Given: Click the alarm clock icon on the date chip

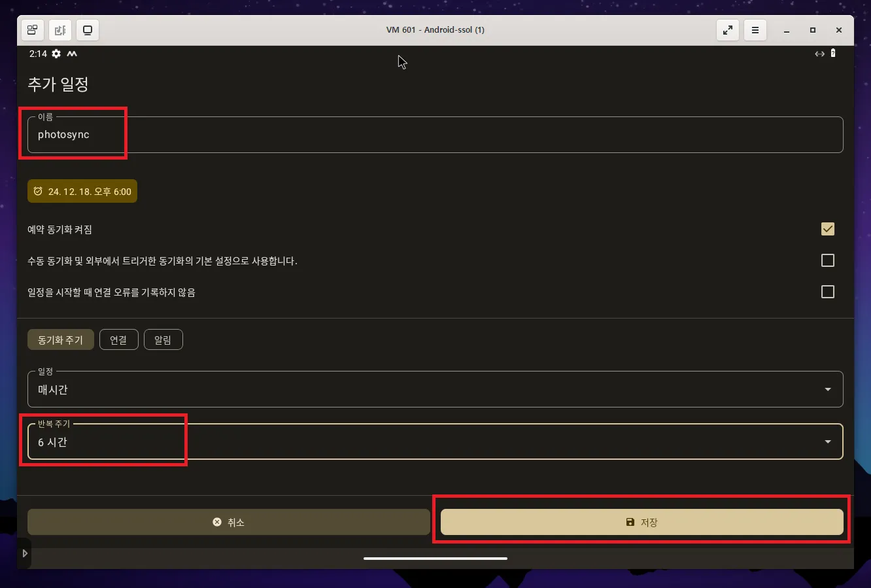Looking at the screenshot, I should (38, 191).
